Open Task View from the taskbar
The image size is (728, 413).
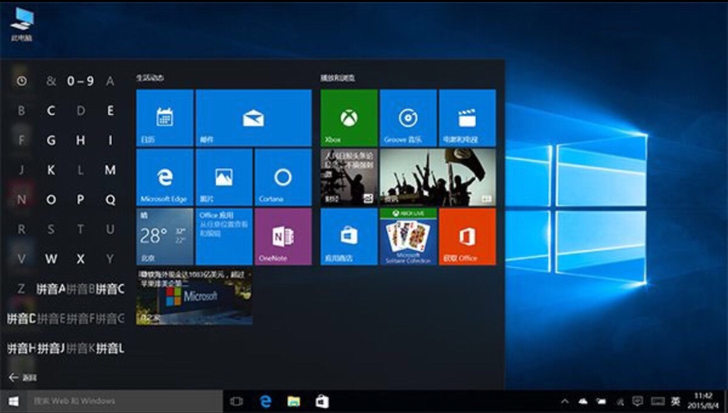236,401
